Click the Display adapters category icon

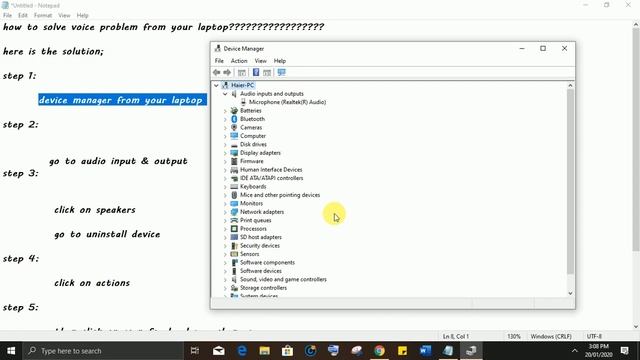click(x=234, y=153)
